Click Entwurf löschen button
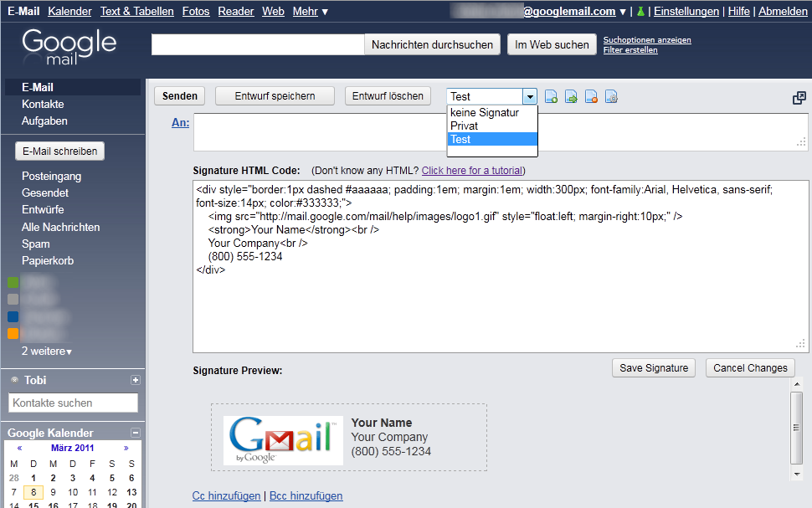 (x=388, y=95)
